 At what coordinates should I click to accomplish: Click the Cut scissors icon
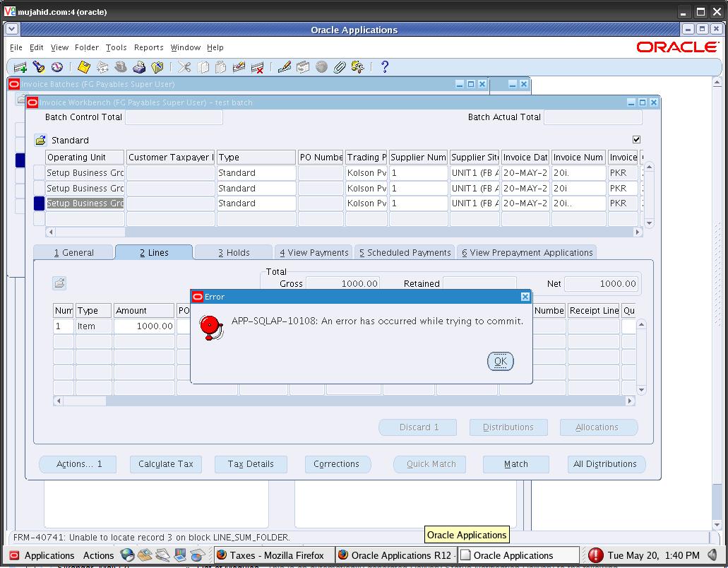click(184, 67)
